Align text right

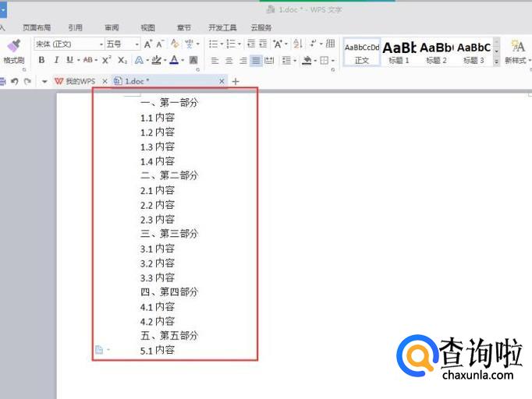(x=243, y=61)
